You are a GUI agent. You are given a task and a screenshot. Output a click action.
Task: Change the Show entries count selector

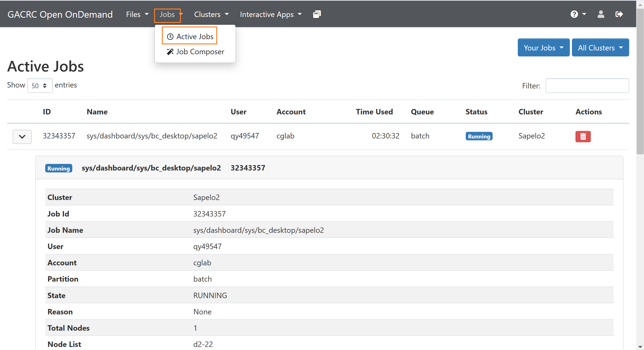40,86
